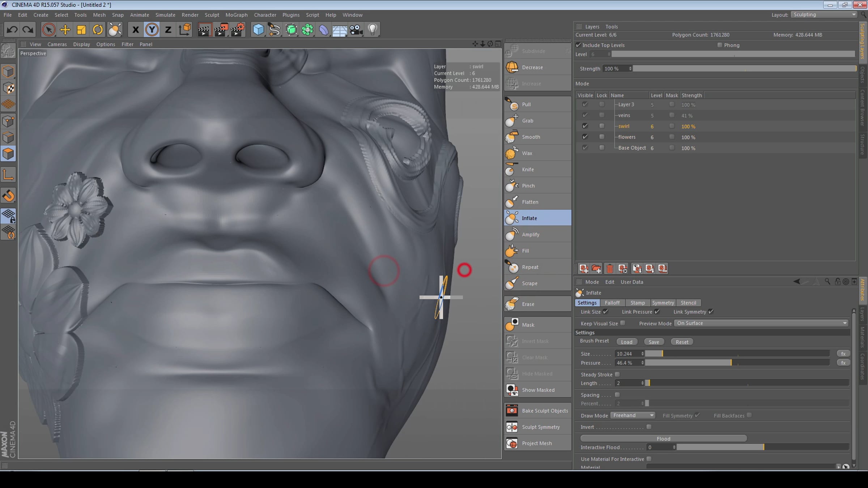Select the Pull sculpt brush
The height and width of the screenshot is (488, 868).
(537, 104)
